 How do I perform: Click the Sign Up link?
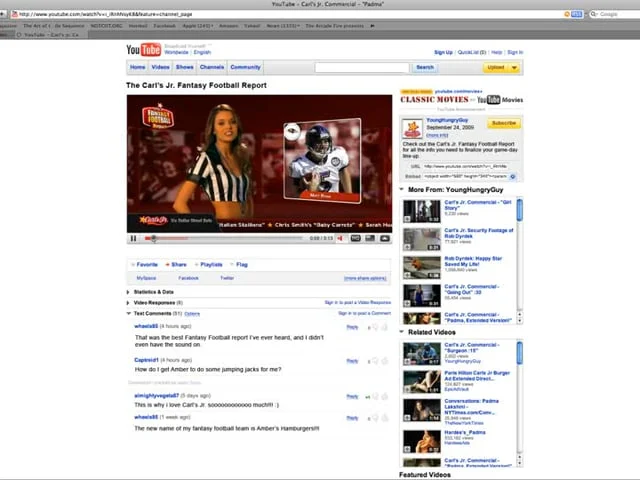(443, 52)
